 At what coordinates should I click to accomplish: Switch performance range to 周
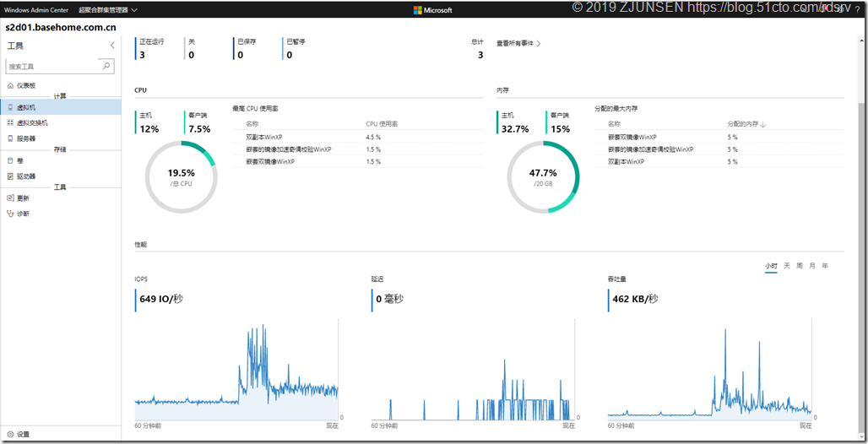pyautogui.click(x=800, y=266)
